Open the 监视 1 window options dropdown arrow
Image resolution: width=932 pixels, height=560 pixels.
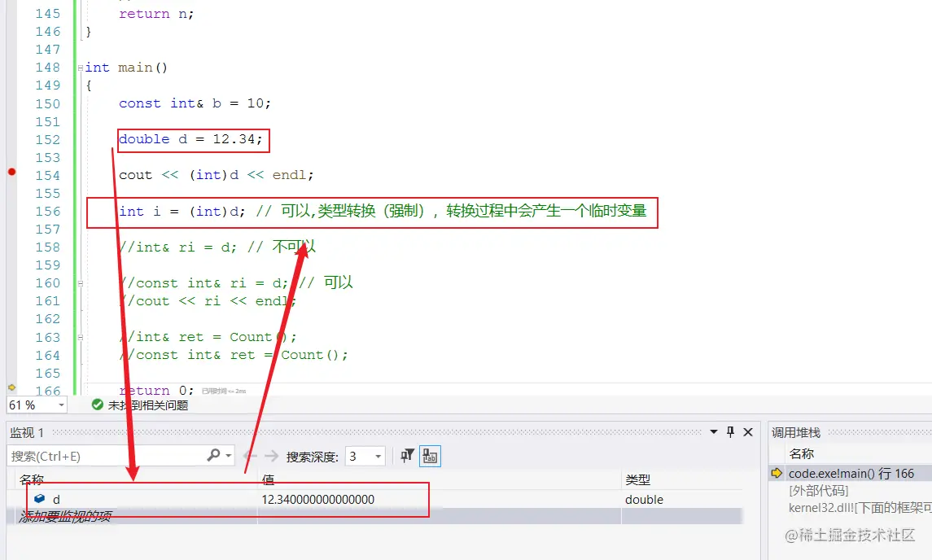pos(713,432)
